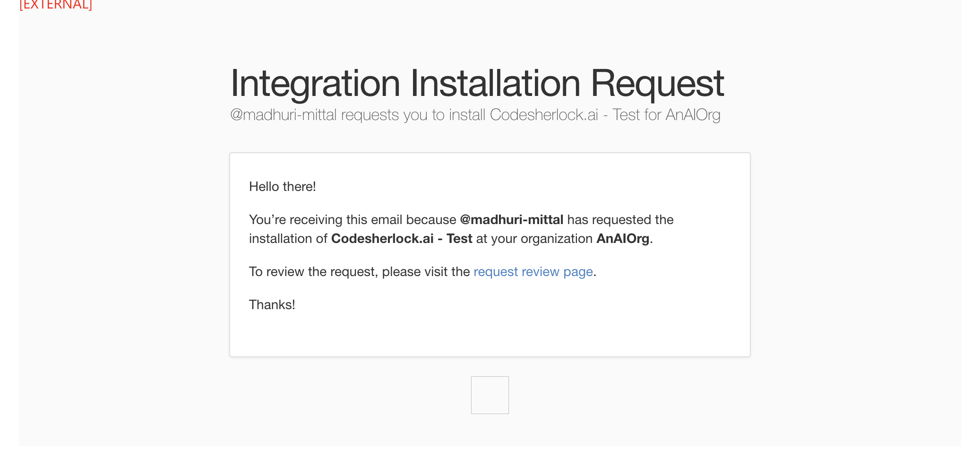This screenshot has width=980, height=467.
Task: Click "You're receiving this email because" text
Action: [x=352, y=220]
